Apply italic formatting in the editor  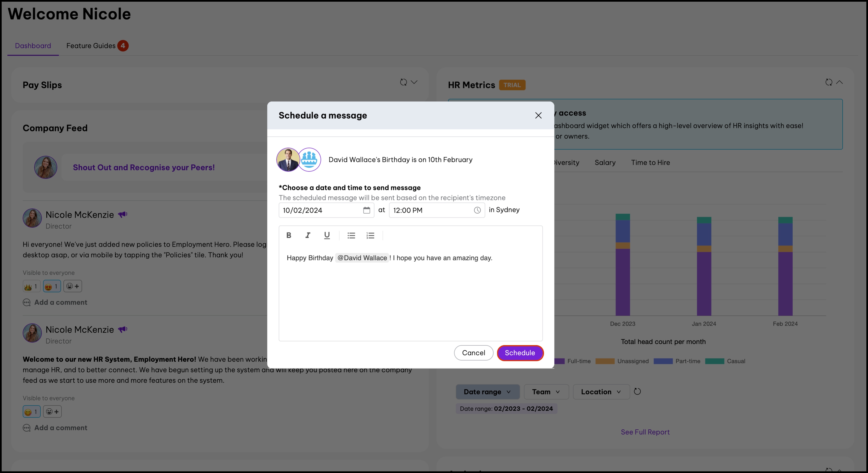tap(308, 235)
